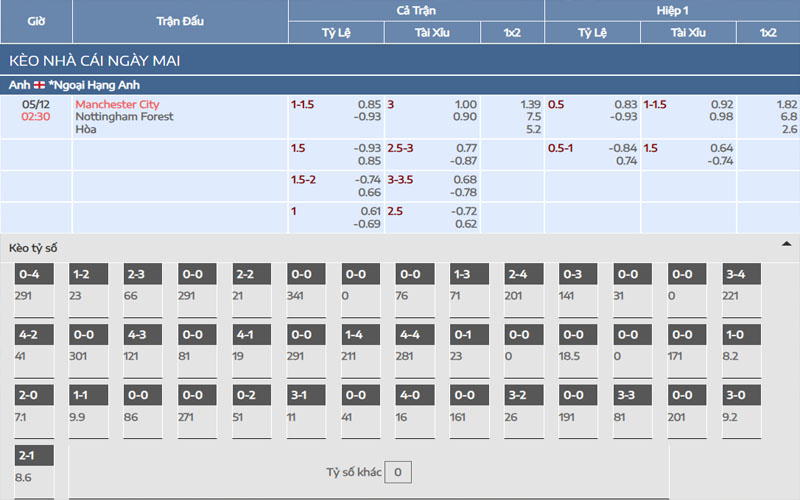The image size is (800, 500).
Task: Click the Tỷ số khác value box
Action: pyautogui.click(x=398, y=472)
